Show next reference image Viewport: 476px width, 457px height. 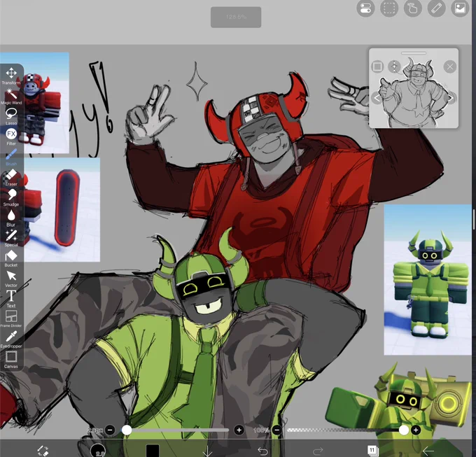click(451, 98)
